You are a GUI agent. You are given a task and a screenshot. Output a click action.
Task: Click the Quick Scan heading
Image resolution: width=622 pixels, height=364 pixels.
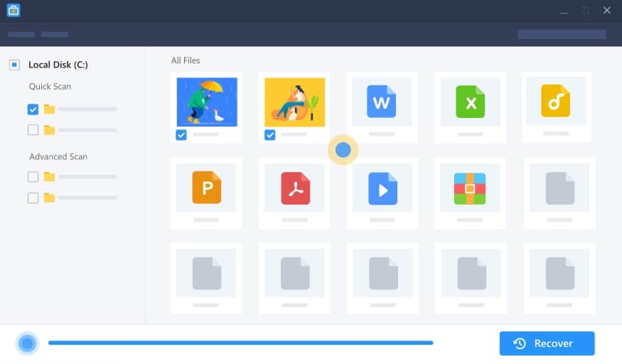(x=50, y=87)
